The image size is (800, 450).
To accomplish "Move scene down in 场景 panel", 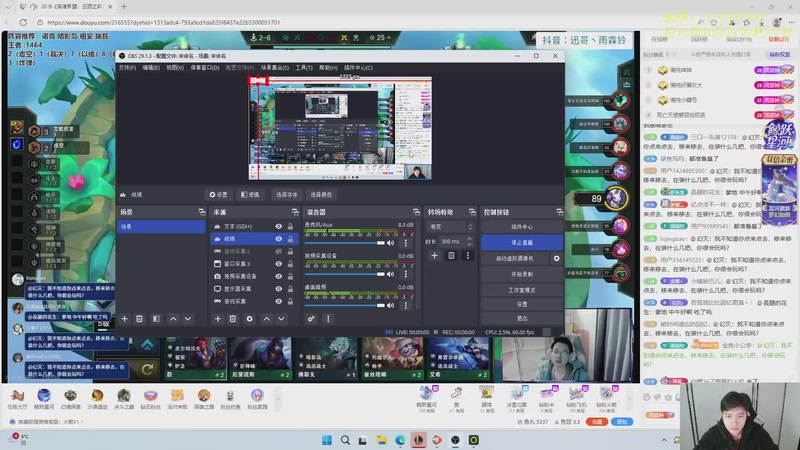I will pyautogui.click(x=188, y=319).
